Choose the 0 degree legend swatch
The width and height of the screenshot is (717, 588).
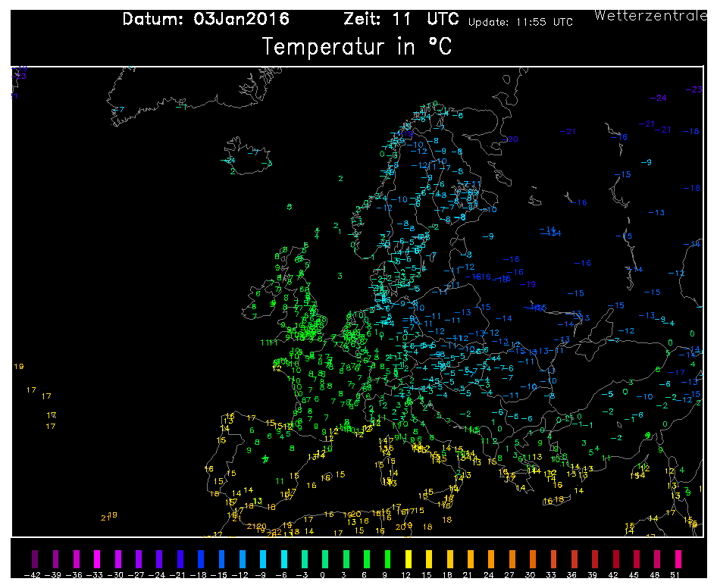coord(325,558)
